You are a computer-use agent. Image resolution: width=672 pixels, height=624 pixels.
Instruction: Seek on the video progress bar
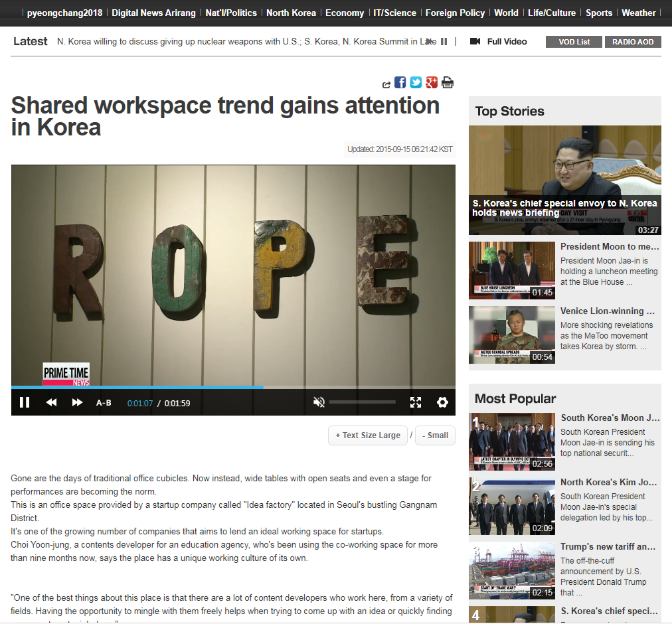coord(233,387)
